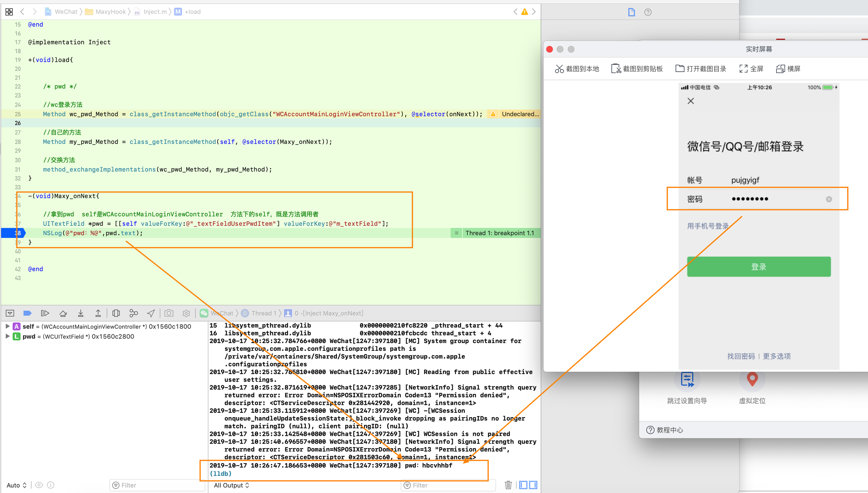Click the 用手机号登录 link
This screenshot has height=493, width=868.
(x=708, y=226)
